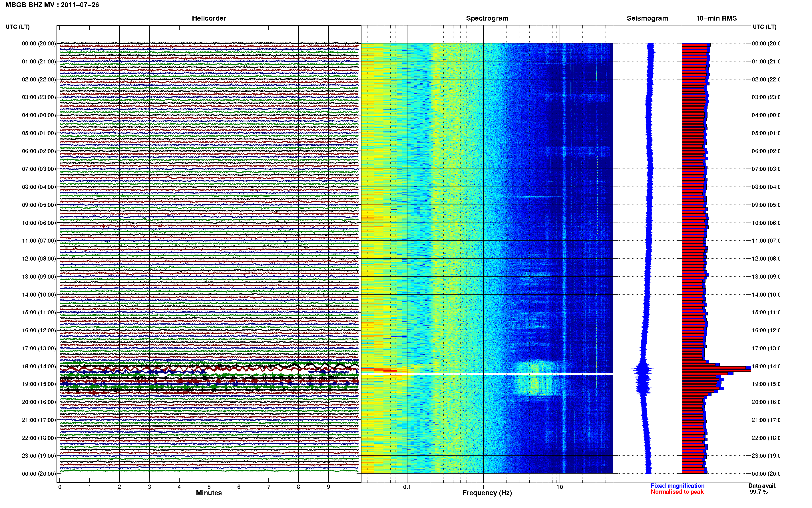This screenshot has height=508, width=812.
Task: Click left time label '07:00 (03:00)'
Action: pyautogui.click(x=39, y=169)
